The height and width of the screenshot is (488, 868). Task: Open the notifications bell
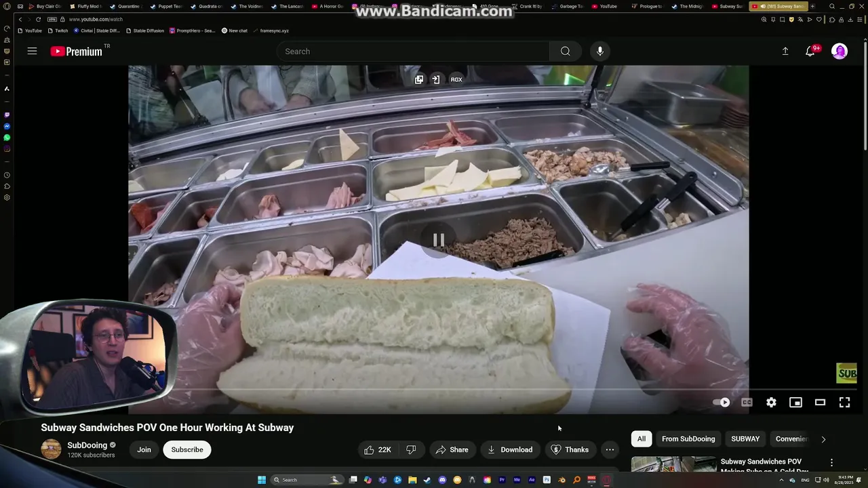pos(810,52)
